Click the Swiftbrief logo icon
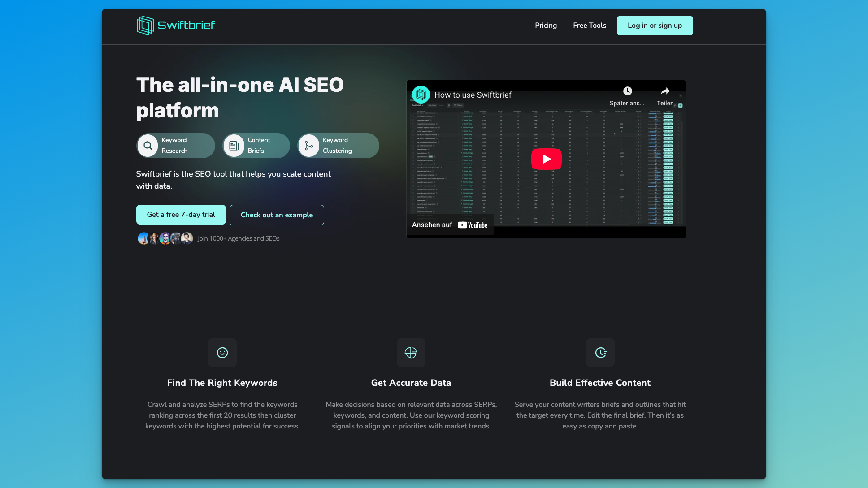The image size is (868, 488). click(145, 25)
